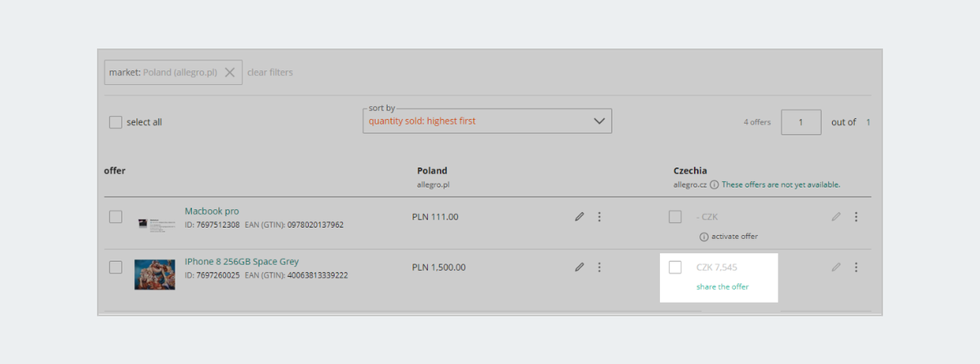Tick the Czechia checkbox beside CZK 7,545
The height and width of the screenshot is (364, 980).
coord(675,267)
